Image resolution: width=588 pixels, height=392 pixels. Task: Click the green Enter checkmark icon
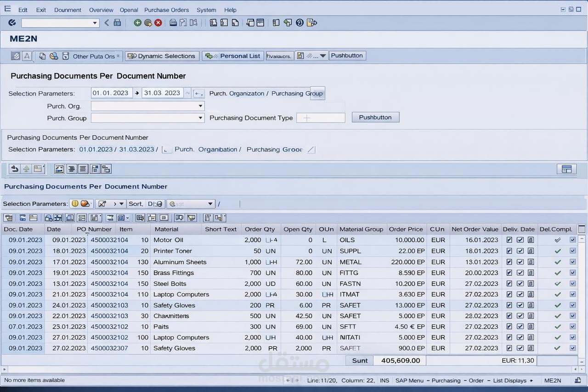(x=12, y=23)
